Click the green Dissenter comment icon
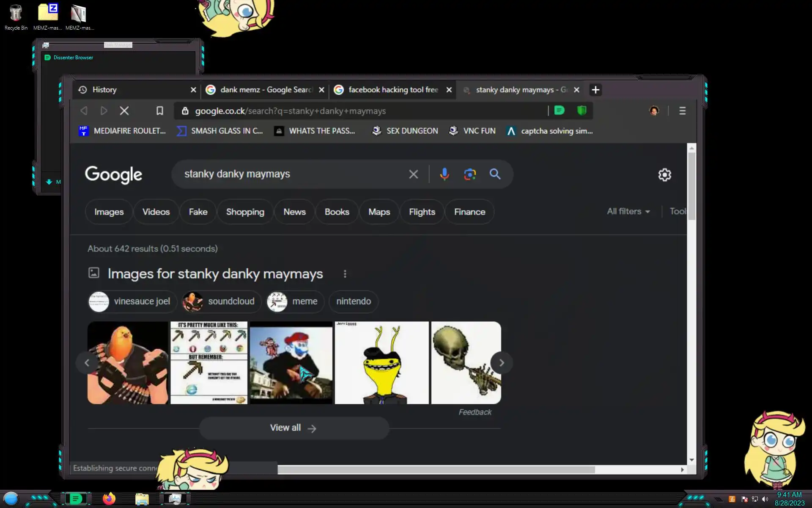This screenshot has width=812, height=508. tap(559, 111)
